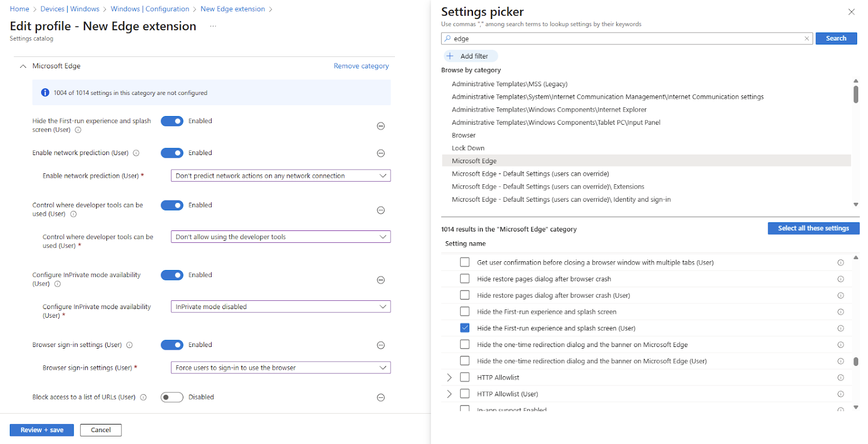View info for HTTP Allowlist (User)
This screenshot has width=868, height=444.
pos(840,394)
